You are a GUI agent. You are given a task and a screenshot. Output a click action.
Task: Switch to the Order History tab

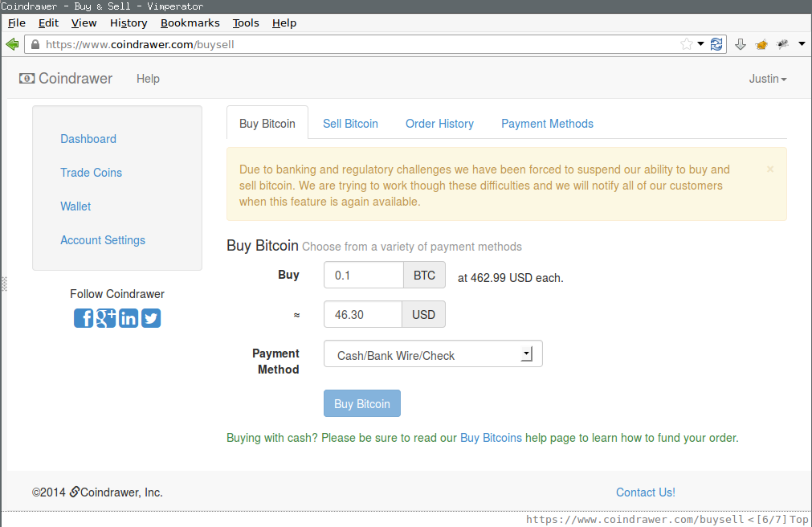pos(439,124)
